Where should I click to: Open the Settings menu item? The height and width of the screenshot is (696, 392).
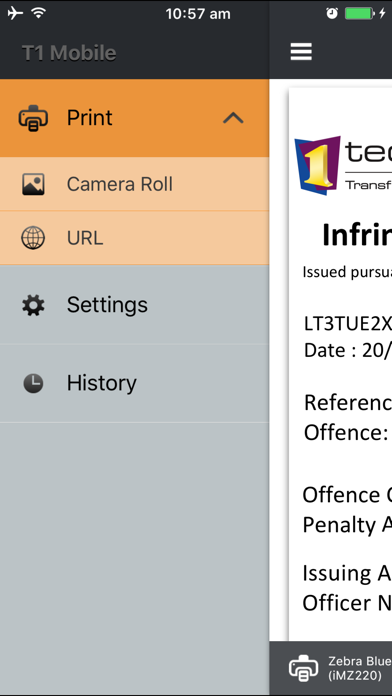[135, 305]
